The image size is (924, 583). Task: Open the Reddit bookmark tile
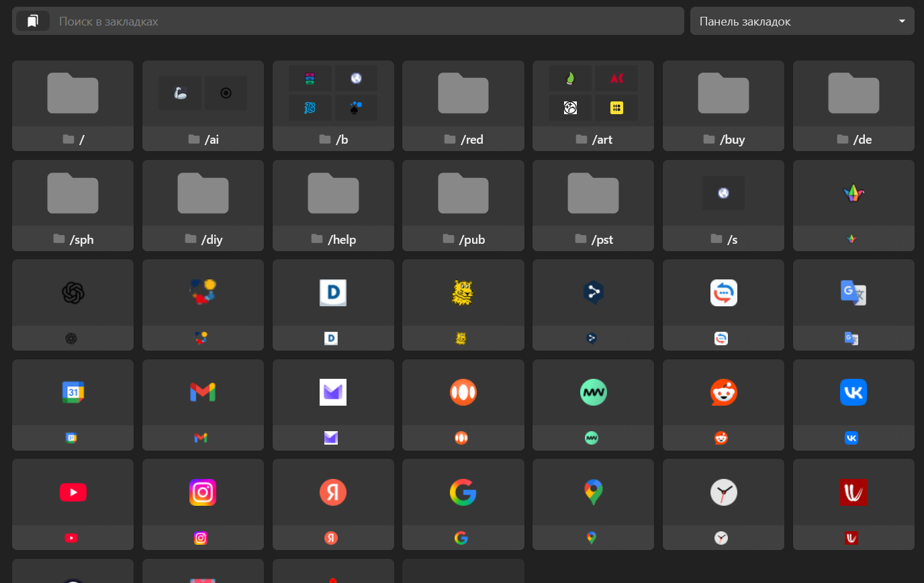pyautogui.click(x=723, y=392)
